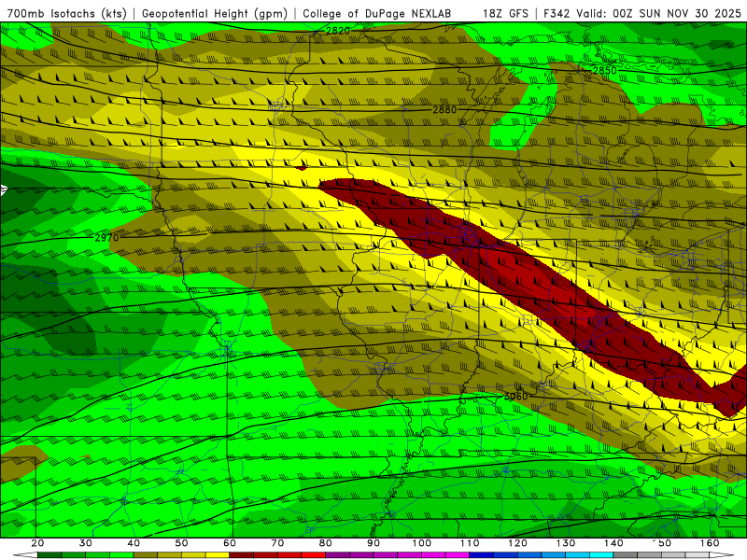Screen dimensions: 747x560
Task: Click the 70 value on the color scale
Action: click(x=277, y=543)
